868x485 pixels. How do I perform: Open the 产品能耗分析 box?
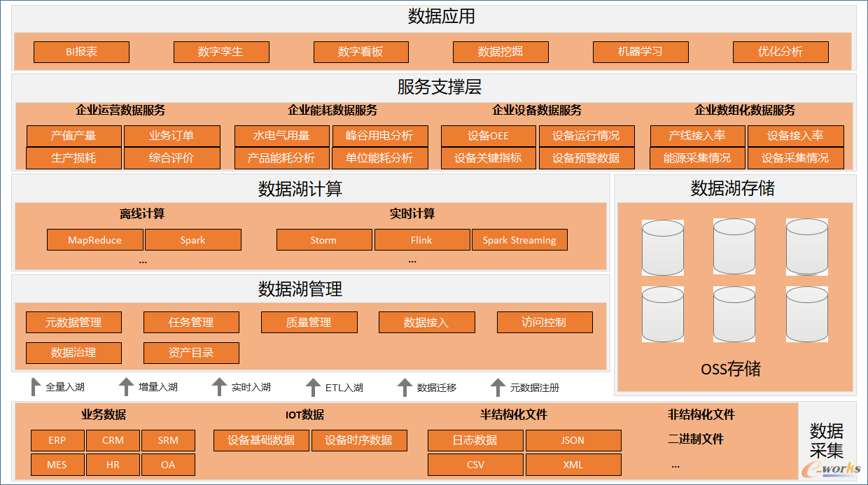pyautogui.click(x=281, y=158)
